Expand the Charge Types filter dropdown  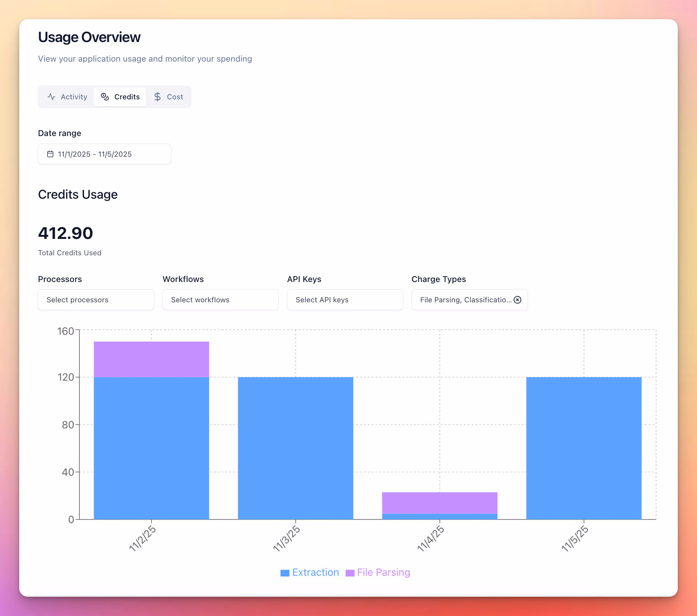[x=463, y=300]
